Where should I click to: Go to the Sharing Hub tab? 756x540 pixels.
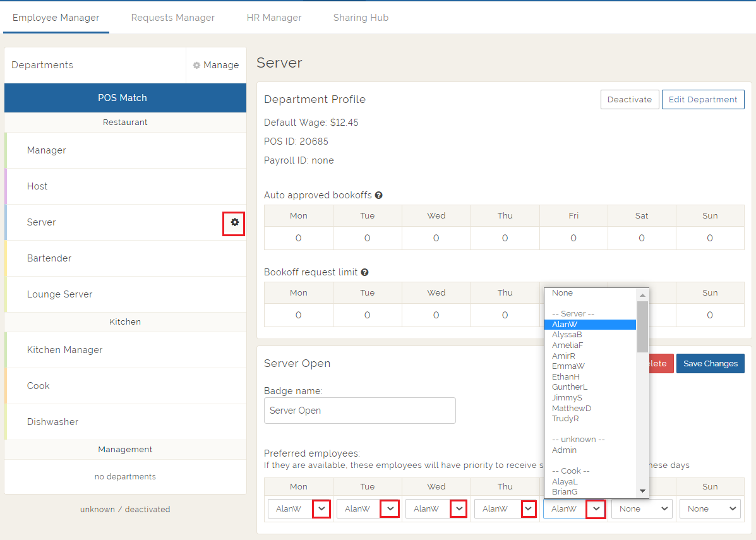361,18
